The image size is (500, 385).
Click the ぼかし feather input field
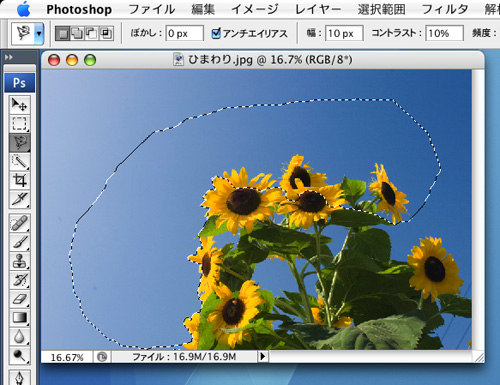pos(184,33)
